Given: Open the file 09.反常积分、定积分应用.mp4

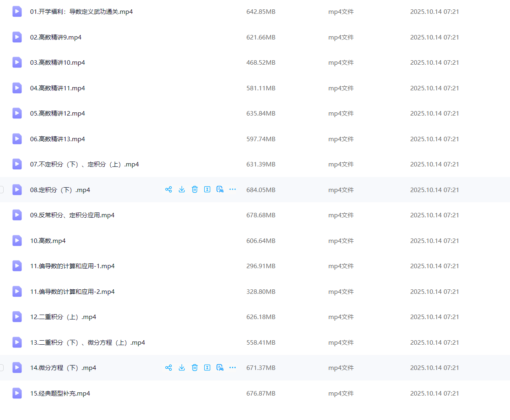Looking at the screenshot, I should coord(72,215).
